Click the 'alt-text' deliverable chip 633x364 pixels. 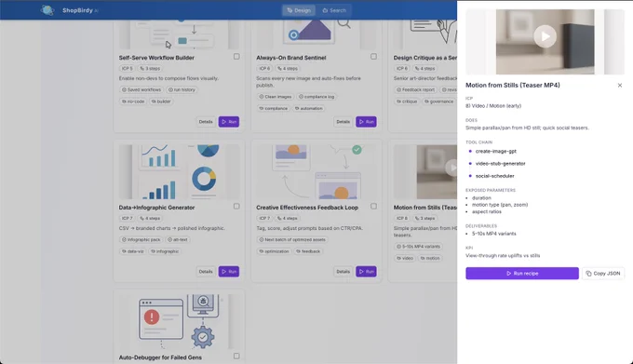[x=178, y=239]
